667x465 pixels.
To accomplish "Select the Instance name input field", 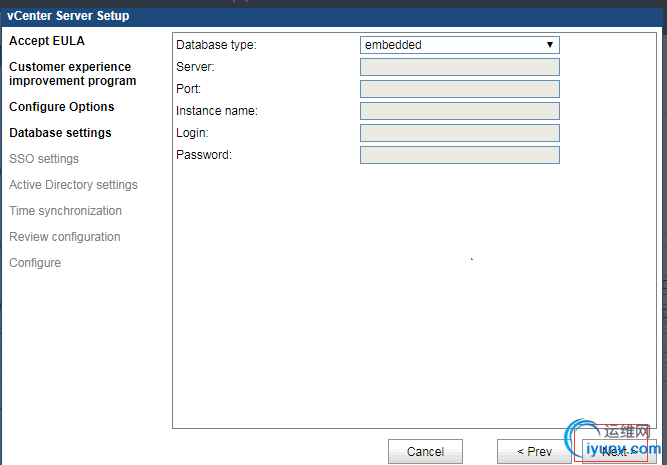I will (459, 111).
